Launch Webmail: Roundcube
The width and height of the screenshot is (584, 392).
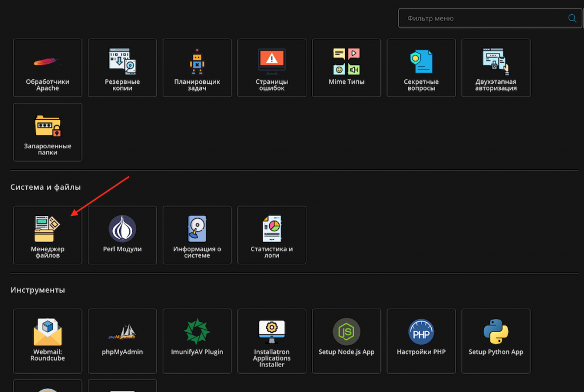click(47, 338)
